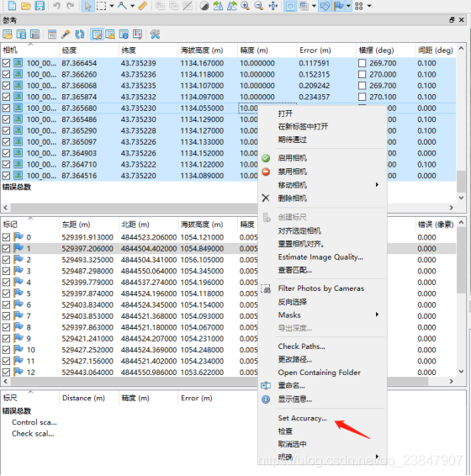471x476 pixels.
Task: Expand the 移动相机 submenu arrow
Action: click(x=377, y=184)
